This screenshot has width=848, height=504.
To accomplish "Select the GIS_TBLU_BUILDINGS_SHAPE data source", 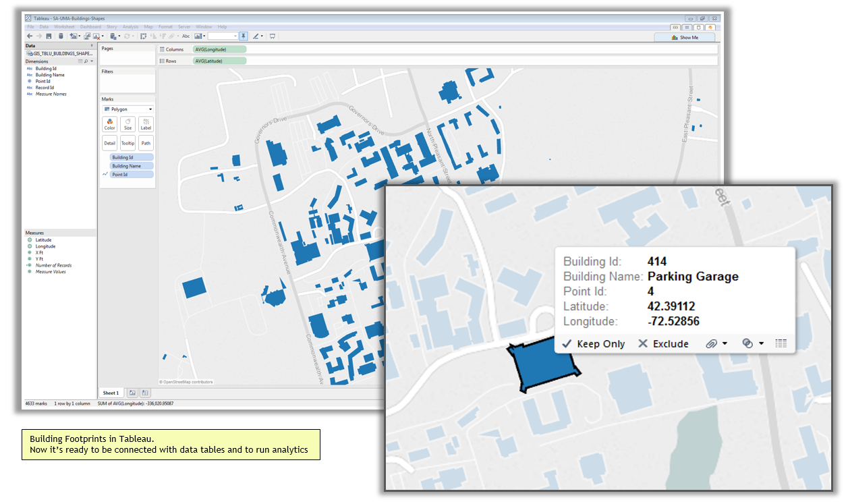I will click(x=59, y=53).
